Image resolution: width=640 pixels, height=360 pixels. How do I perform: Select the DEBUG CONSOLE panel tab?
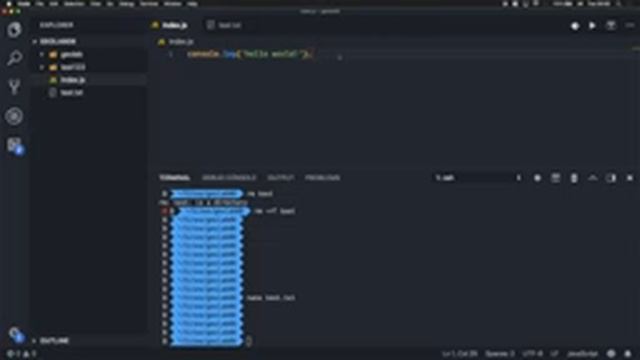[x=229, y=178]
